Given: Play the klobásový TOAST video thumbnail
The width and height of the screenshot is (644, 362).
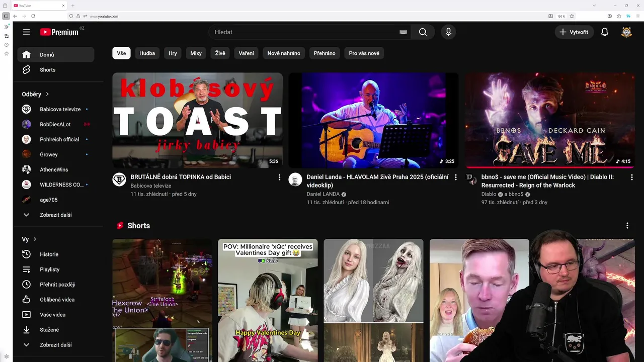Looking at the screenshot, I should (x=197, y=120).
